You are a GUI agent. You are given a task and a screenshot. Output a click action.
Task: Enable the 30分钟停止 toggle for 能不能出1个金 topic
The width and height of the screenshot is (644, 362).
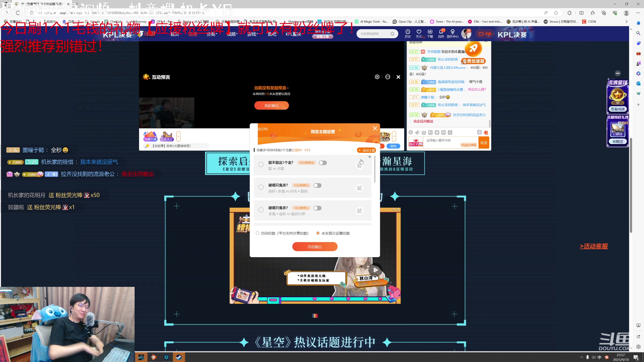coord(323,163)
